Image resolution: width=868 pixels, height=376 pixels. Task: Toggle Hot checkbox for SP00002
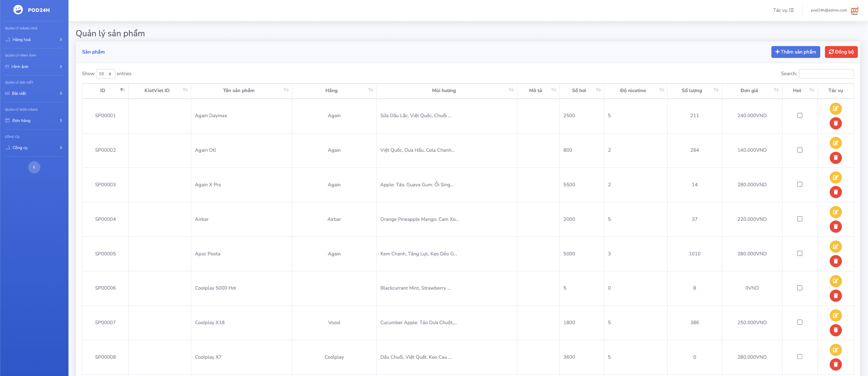pyautogui.click(x=800, y=150)
